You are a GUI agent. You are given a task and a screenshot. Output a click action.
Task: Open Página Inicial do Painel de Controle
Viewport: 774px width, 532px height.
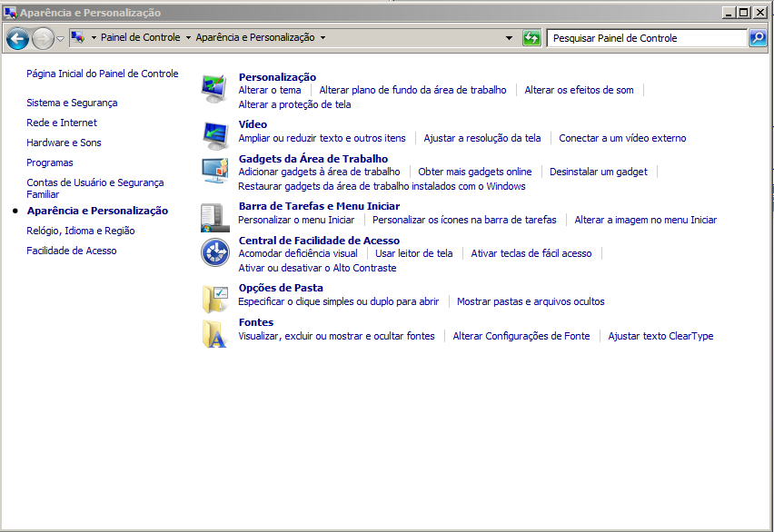[x=102, y=74]
